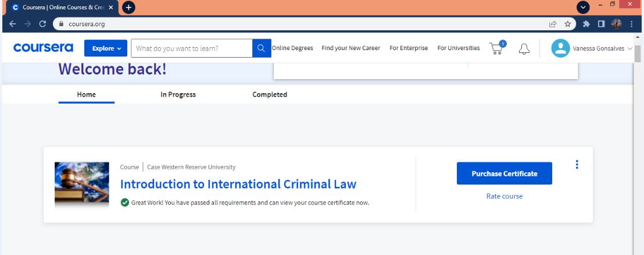This screenshot has height=255, width=644.
Task: Click the tab search down-arrow button
Action: click(583, 8)
